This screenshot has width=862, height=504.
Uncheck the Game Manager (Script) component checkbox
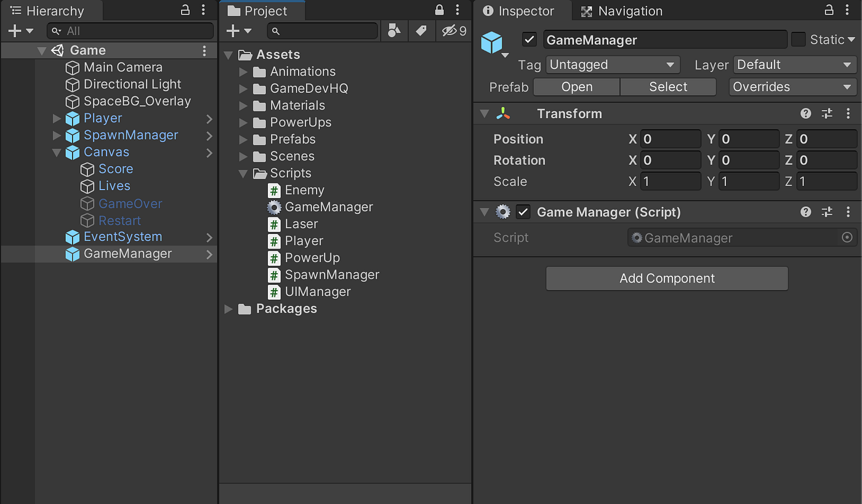point(523,212)
